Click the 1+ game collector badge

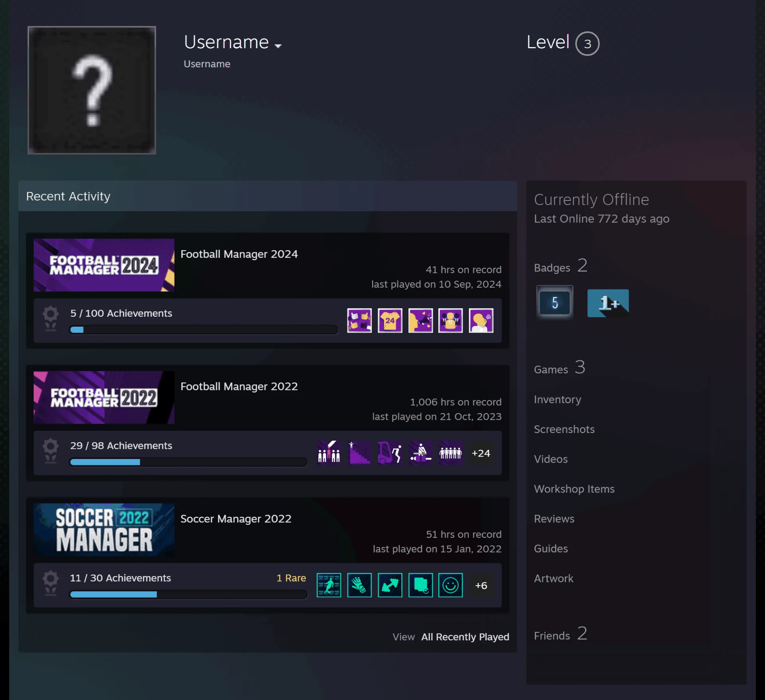[608, 303]
